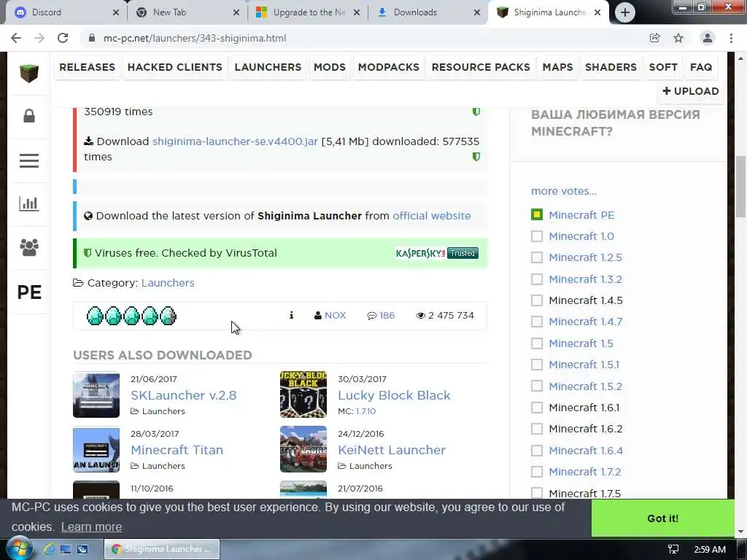Viewport: 747px width, 560px height.
Task: Open the lock login icon in sidebar
Action: click(29, 116)
